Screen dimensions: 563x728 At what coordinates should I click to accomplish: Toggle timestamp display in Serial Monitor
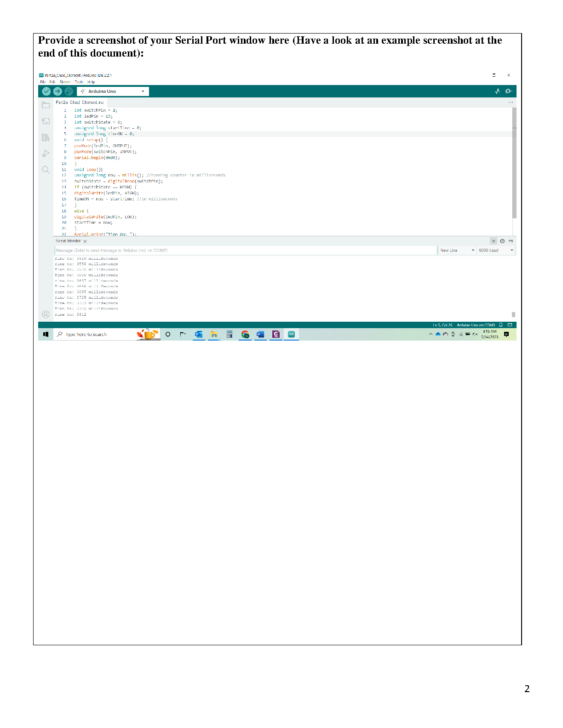pos(502,241)
